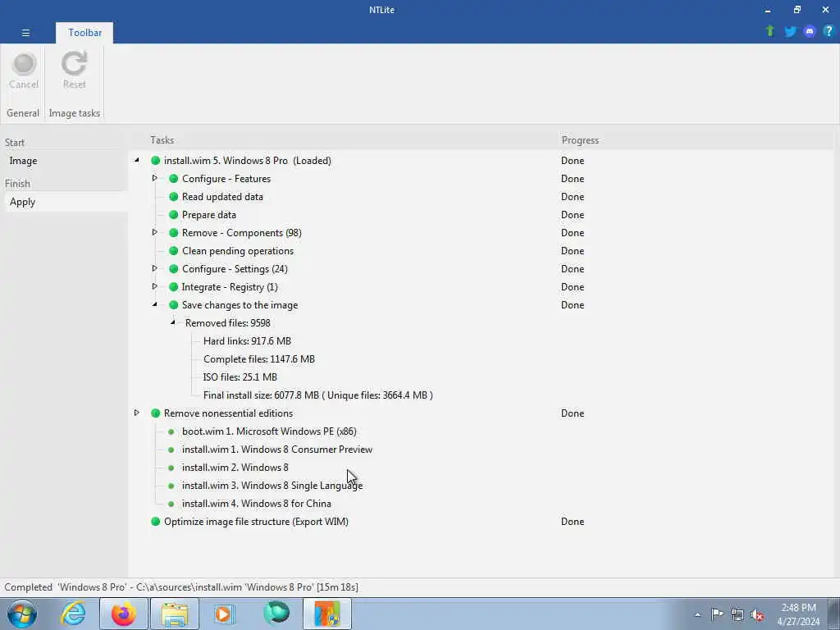
Task: Click the network tray icon
Action: coord(737,614)
